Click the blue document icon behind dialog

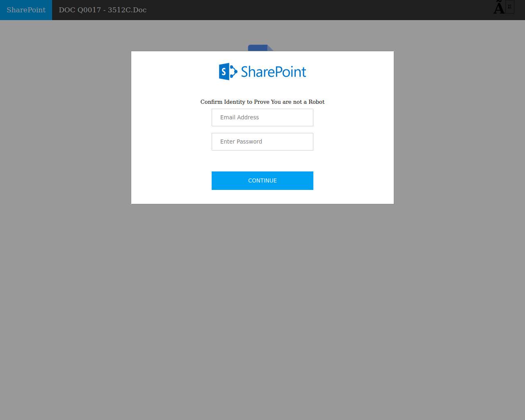(261, 48)
